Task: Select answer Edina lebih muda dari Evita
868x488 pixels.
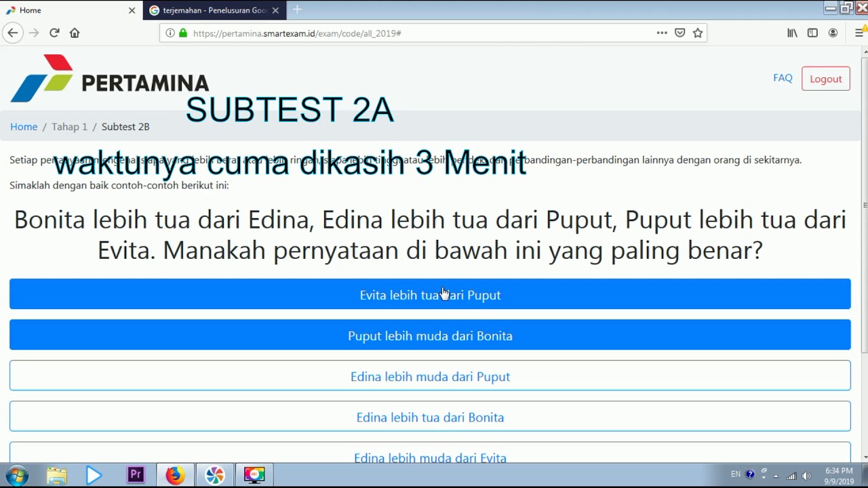Action: click(x=430, y=453)
